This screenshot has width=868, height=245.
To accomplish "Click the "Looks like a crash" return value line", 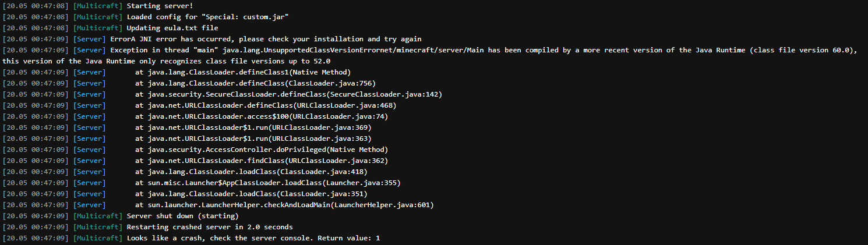I will click(x=253, y=239).
